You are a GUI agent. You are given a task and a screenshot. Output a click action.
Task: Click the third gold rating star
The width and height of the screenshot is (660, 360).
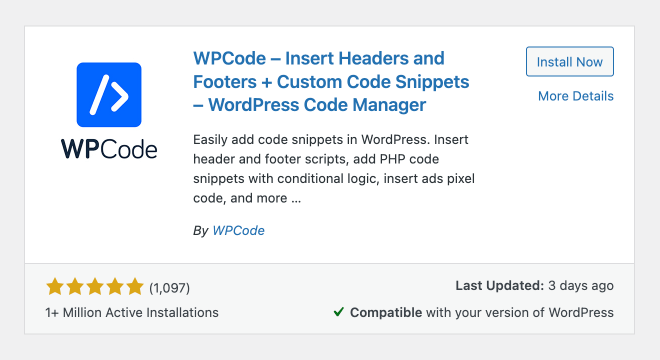tap(95, 287)
